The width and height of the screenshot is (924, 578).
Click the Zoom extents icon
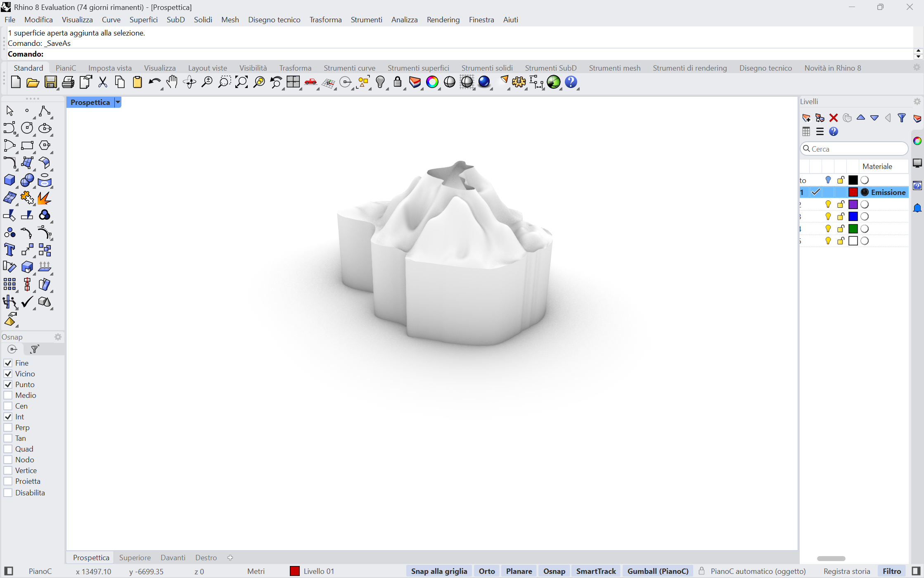[x=242, y=82]
